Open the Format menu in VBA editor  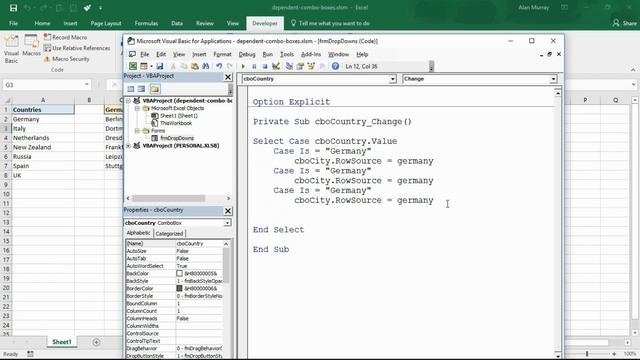tap(222, 54)
